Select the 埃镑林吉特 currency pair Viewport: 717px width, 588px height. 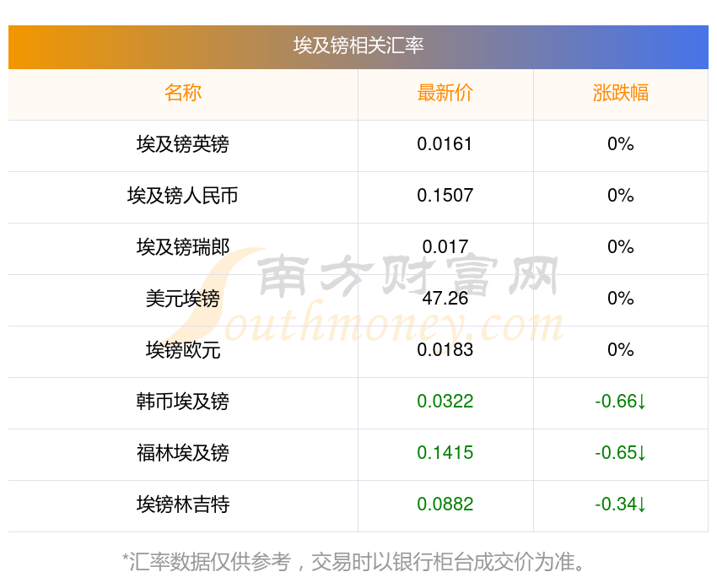tap(183, 504)
